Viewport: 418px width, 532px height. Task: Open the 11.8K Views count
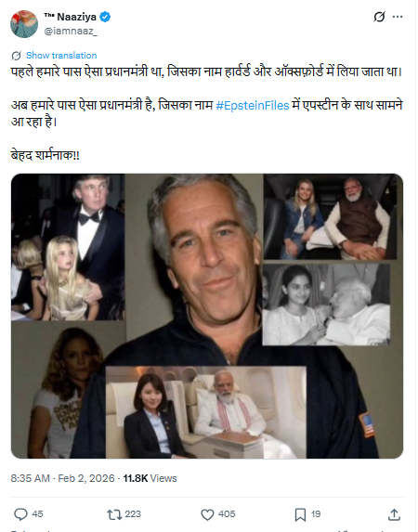click(150, 478)
